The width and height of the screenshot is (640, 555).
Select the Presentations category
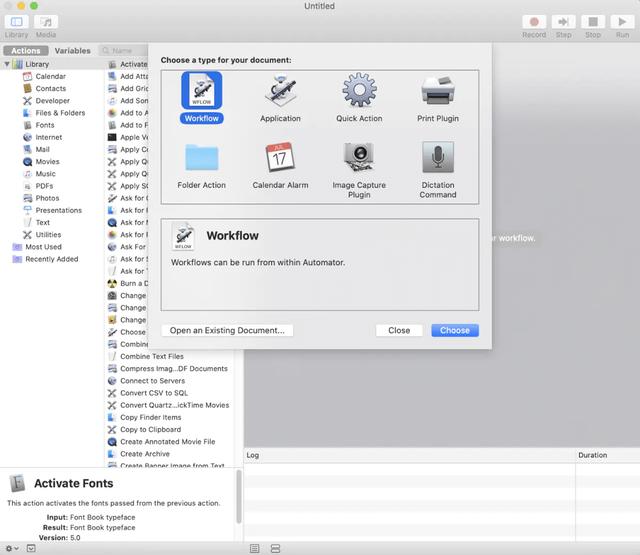(x=58, y=211)
